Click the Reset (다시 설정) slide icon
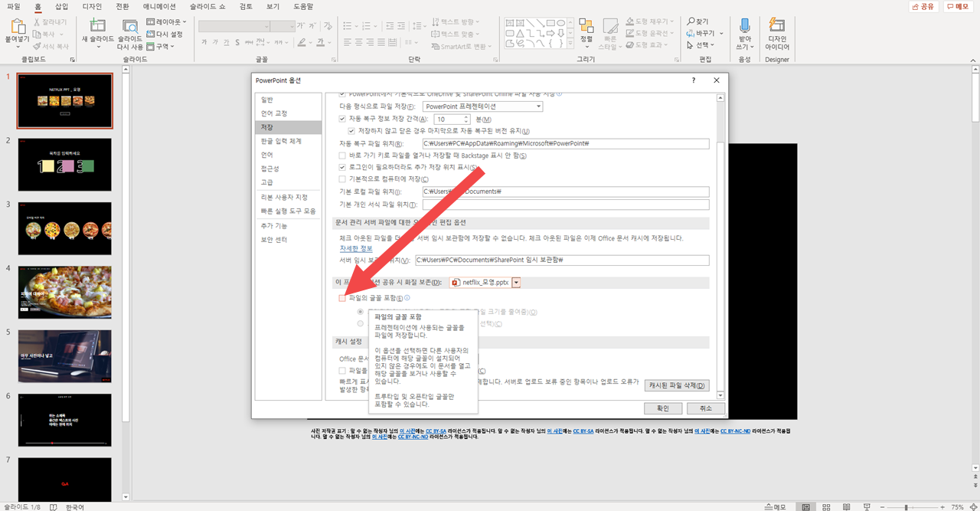The width and height of the screenshot is (980, 511). tap(150, 34)
